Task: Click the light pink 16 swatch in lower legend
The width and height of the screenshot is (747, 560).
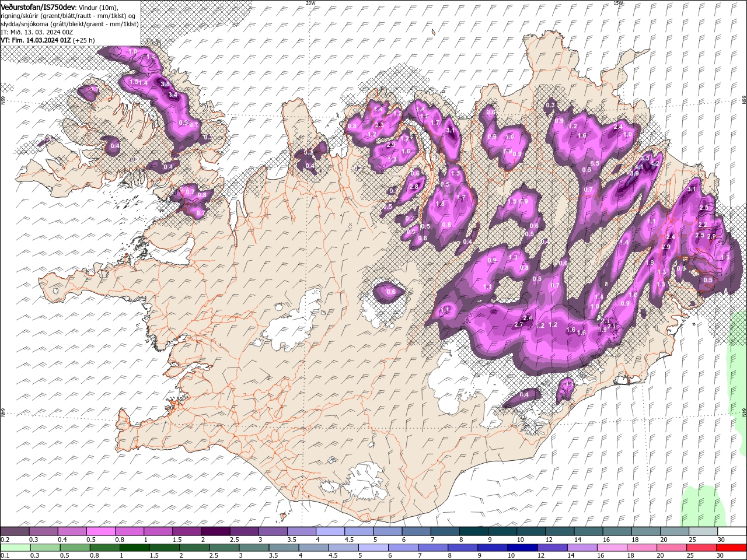Action: (x=612, y=548)
